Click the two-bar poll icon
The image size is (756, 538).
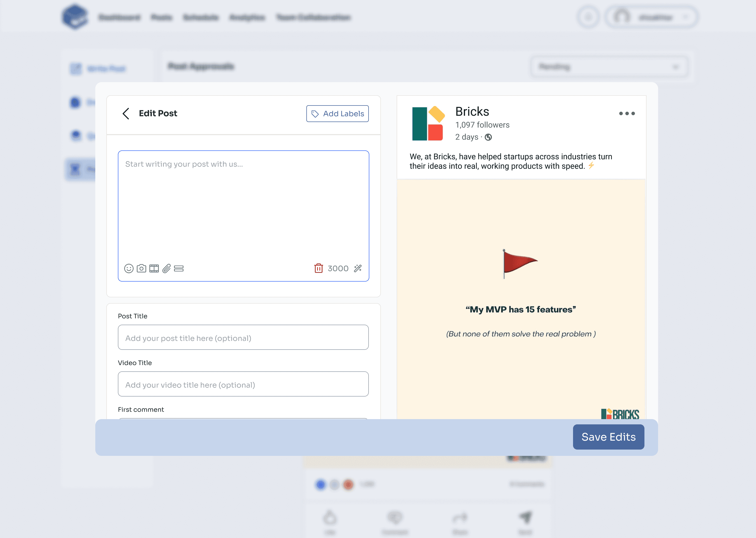pyautogui.click(x=179, y=268)
